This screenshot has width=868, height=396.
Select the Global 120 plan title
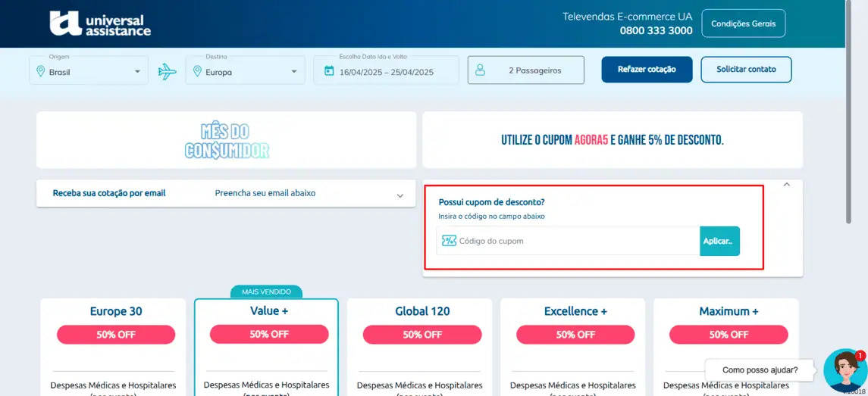[x=422, y=311]
